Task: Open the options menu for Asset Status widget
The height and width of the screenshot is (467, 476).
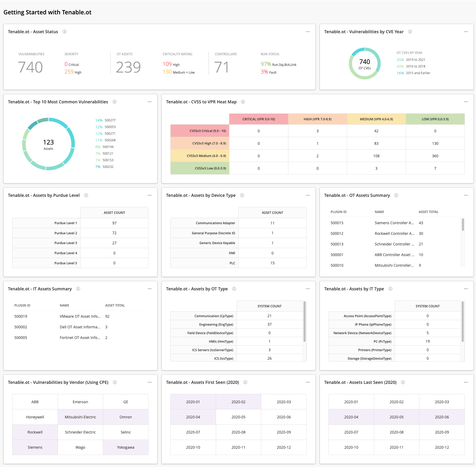Action: [x=307, y=32]
